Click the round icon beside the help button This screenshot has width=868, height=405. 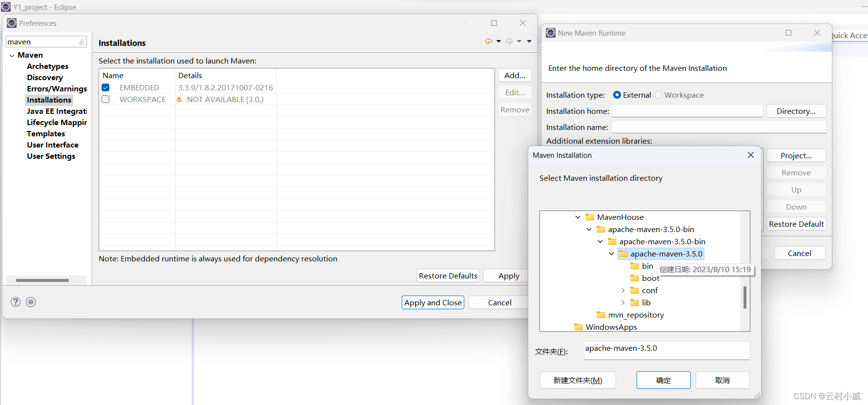(x=31, y=302)
